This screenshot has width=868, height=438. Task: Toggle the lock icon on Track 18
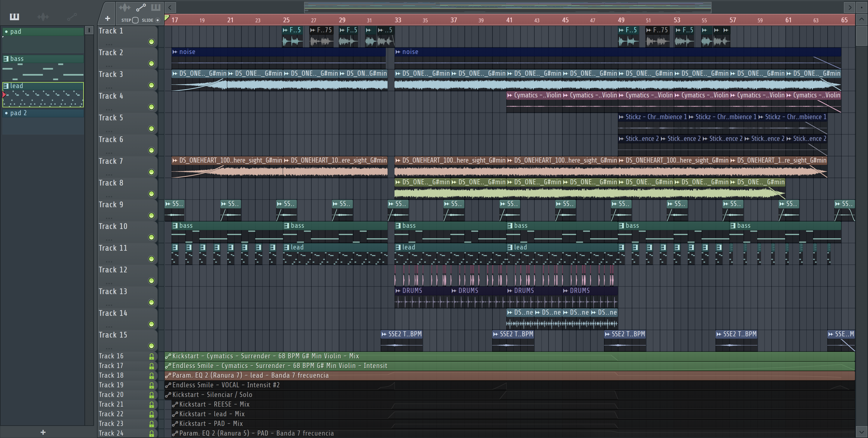(152, 376)
